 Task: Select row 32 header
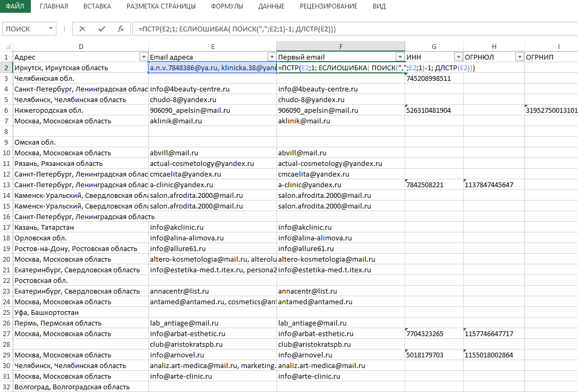[6, 387]
